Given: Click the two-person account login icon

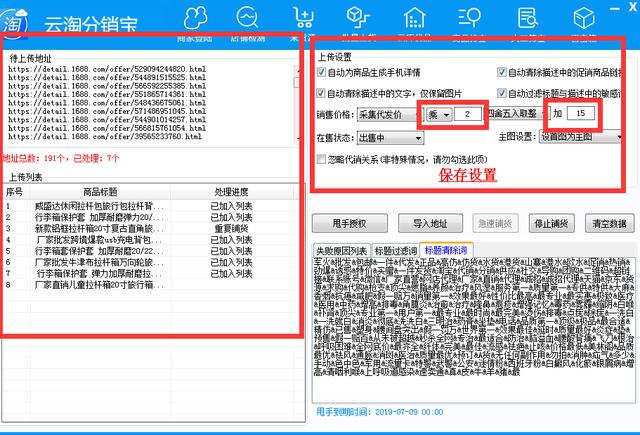Looking at the screenshot, I should (x=196, y=18).
